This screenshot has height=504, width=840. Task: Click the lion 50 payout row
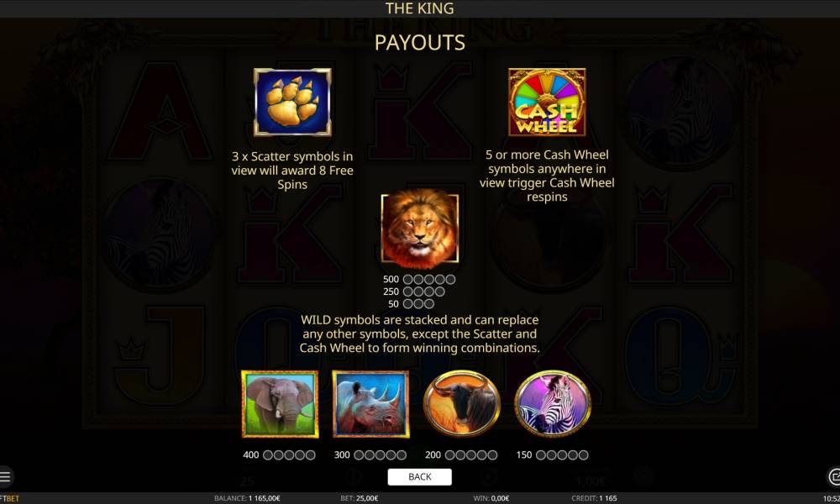pyautogui.click(x=411, y=304)
